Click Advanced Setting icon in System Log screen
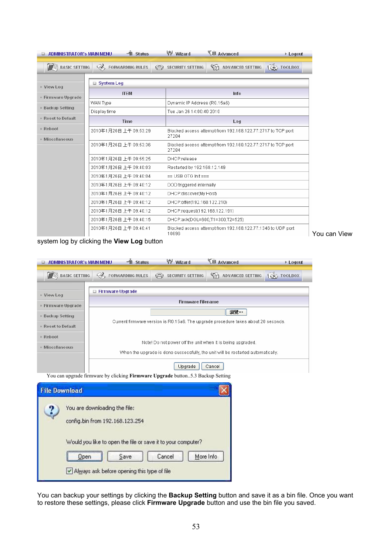Viewport: 392px width, 555px height. [x=215, y=67]
